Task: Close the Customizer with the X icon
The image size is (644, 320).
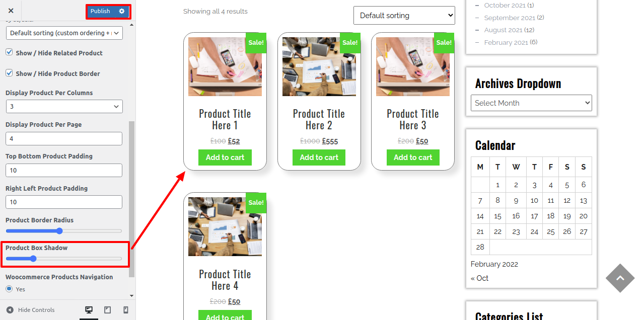Action: point(11,11)
